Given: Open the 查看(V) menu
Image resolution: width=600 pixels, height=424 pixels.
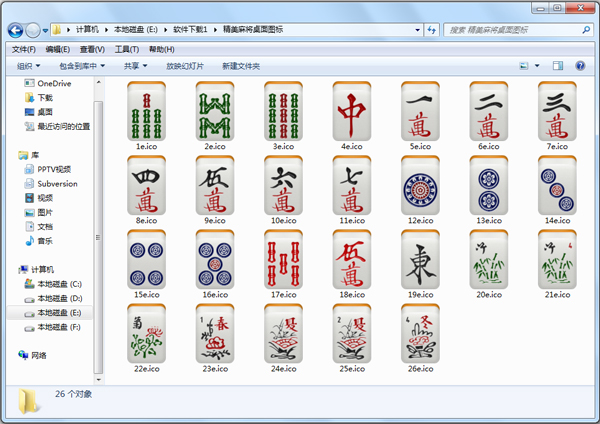Looking at the screenshot, I should point(92,49).
